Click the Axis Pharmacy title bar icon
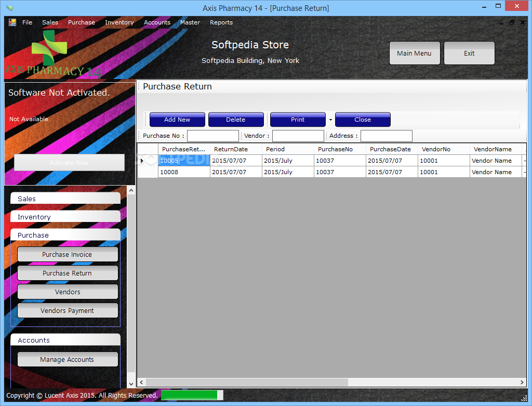The image size is (532, 406). (x=10, y=7)
